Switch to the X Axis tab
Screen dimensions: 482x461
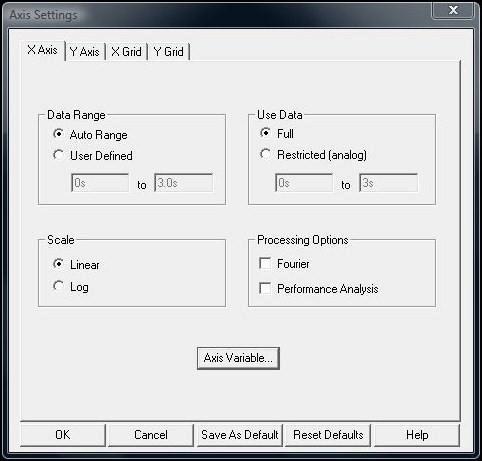[43, 50]
